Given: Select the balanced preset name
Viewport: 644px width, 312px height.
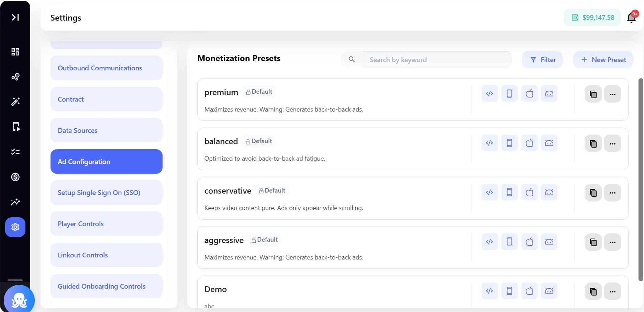Looking at the screenshot, I should click(221, 141).
